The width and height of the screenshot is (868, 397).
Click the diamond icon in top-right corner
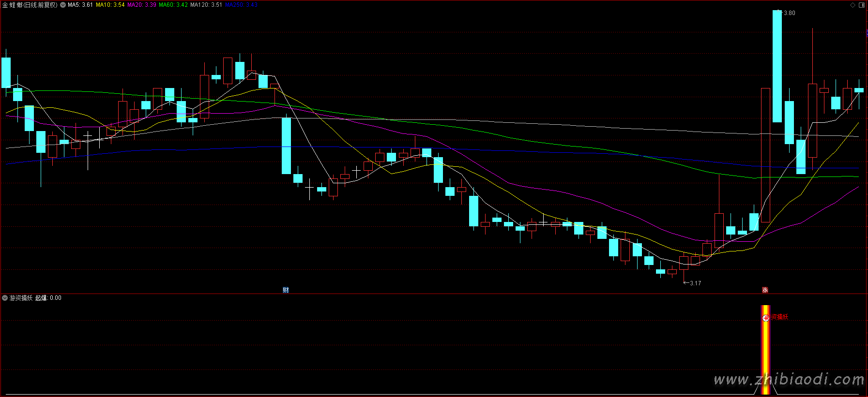(x=853, y=5)
